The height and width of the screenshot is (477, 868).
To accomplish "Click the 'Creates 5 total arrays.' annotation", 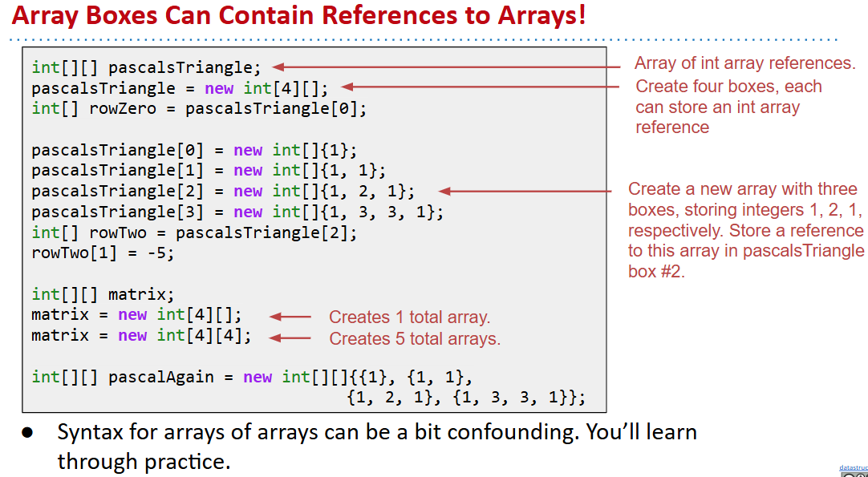I will (414, 339).
